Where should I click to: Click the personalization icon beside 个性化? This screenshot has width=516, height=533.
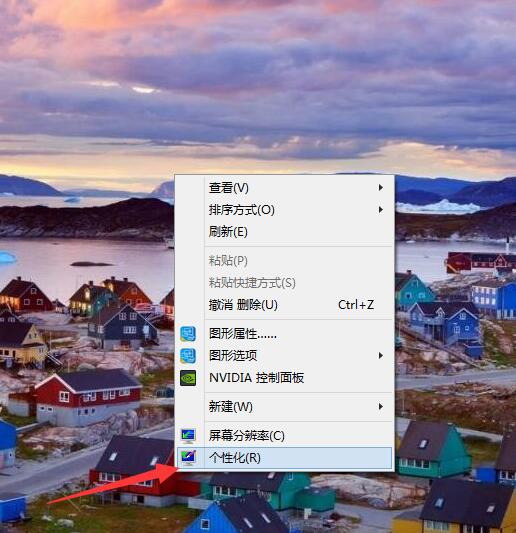pyautogui.click(x=188, y=458)
